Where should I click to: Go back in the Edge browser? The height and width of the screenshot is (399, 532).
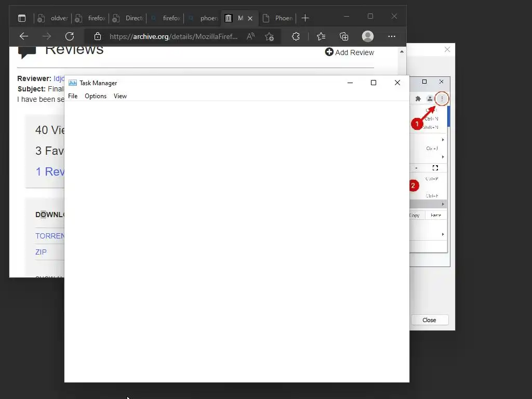pos(24,36)
